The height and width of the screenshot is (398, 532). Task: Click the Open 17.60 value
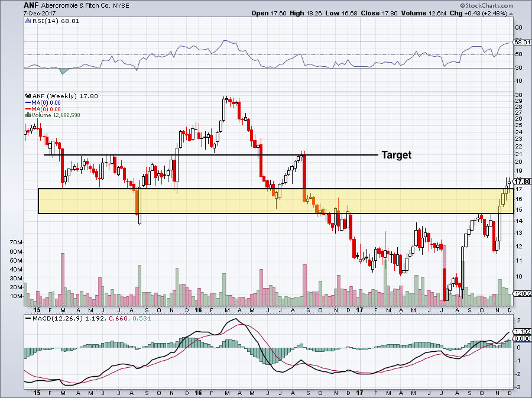269,13
